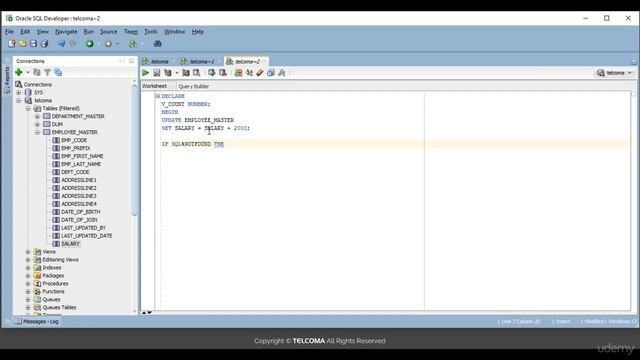The image size is (640, 360).
Task: Click the Connections panel vertical scrollbar
Action: pyautogui.click(x=135, y=150)
